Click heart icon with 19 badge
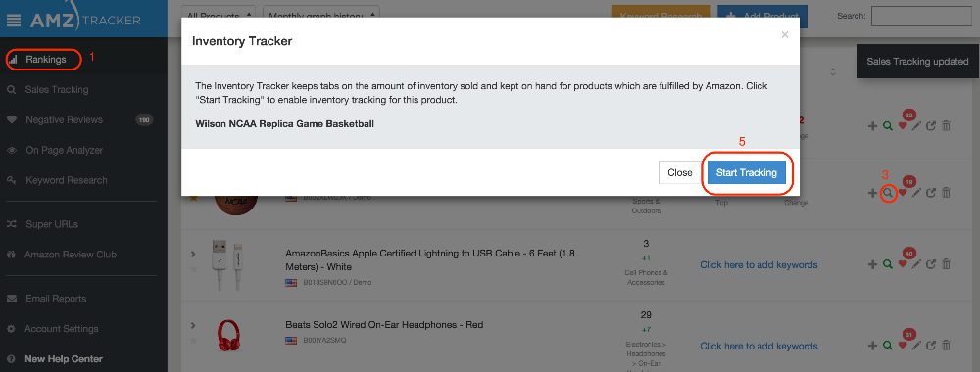Viewport: 980px width, 372px height. (x=902, y=193)
